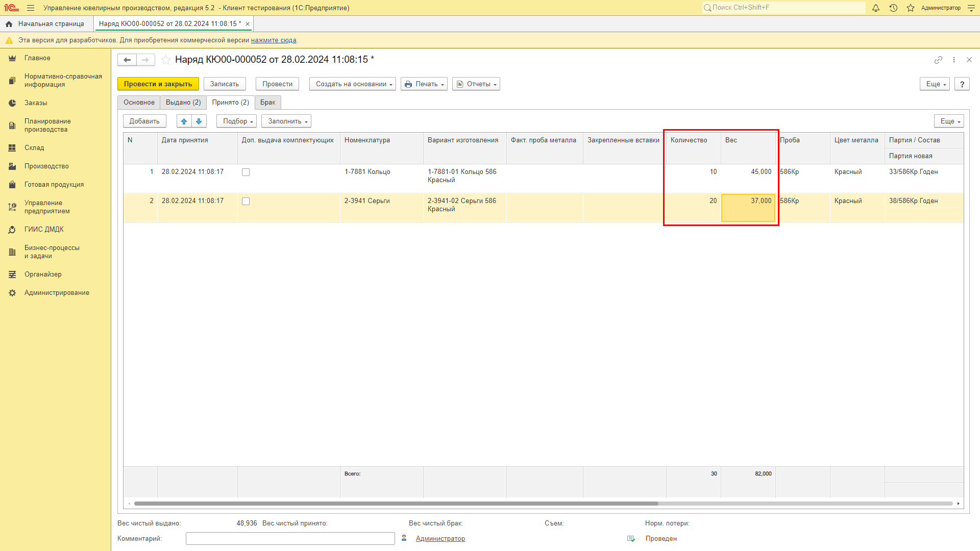Open history clock icon
The width and height of the screenshot is (980, 551).
point(893,8)
